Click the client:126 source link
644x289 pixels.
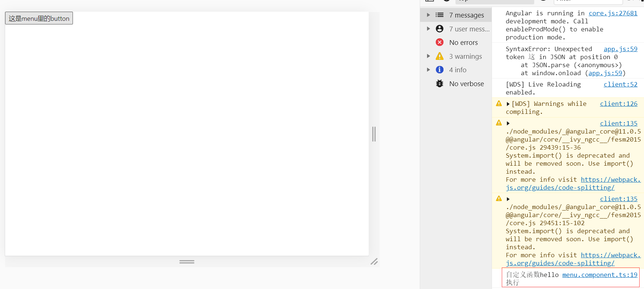(618, 104)
